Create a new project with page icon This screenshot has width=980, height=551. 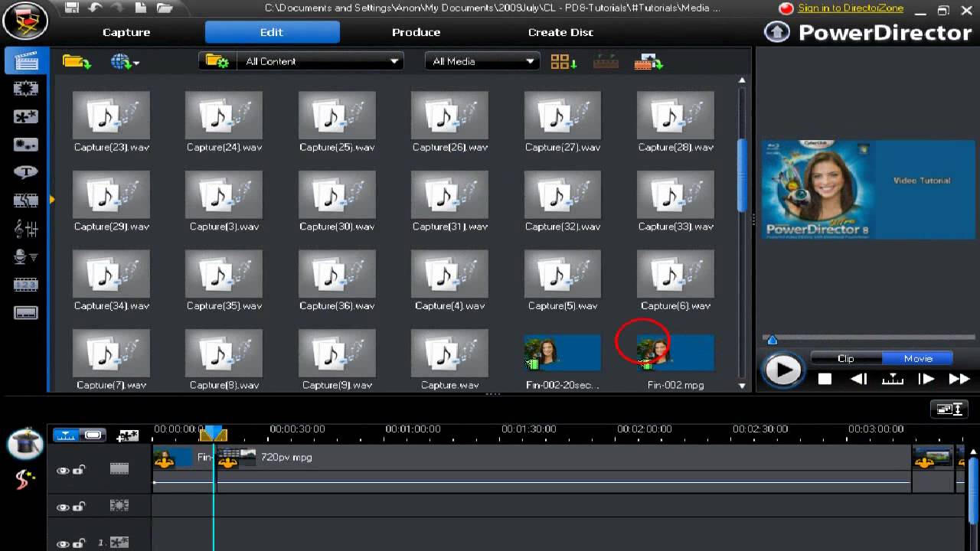coord(142,8)
